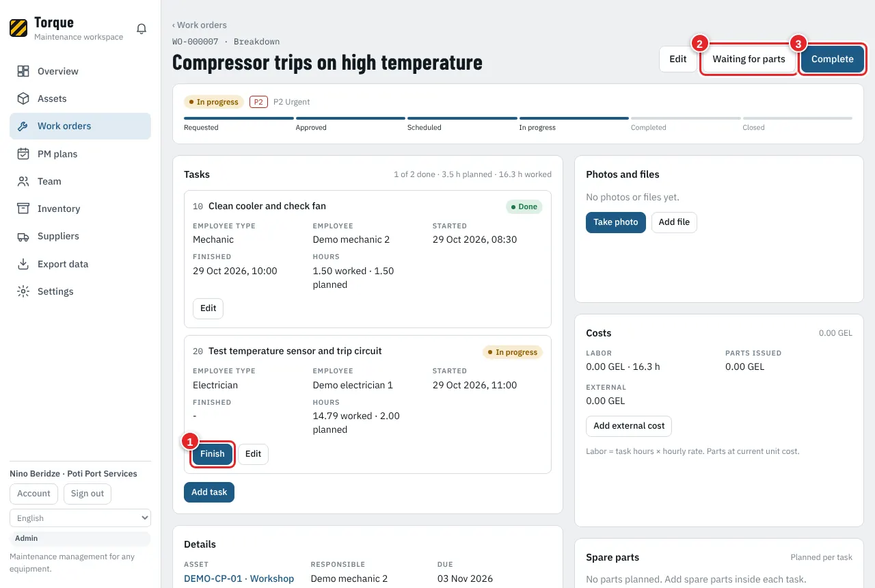Open PM plans from sidebar
The width and height of the screenshot is (875, 588).
(x=80, y=154)
